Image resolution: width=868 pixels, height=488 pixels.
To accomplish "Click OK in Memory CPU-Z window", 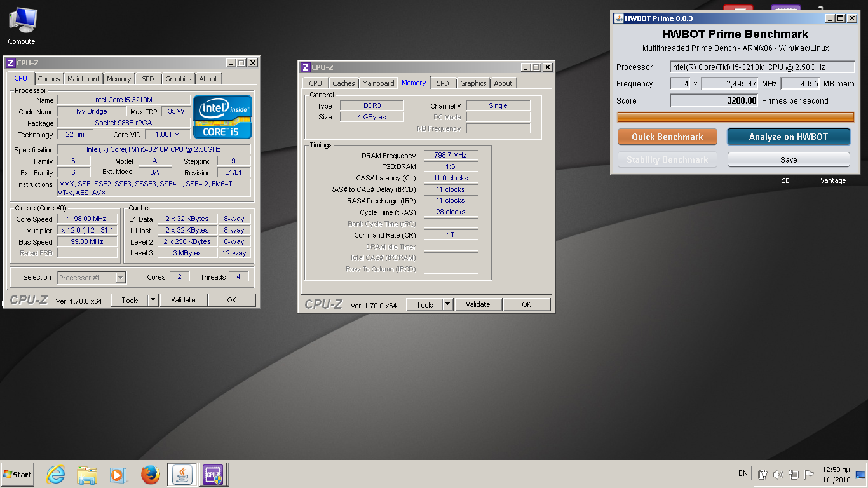I will [x=526, y=304].
